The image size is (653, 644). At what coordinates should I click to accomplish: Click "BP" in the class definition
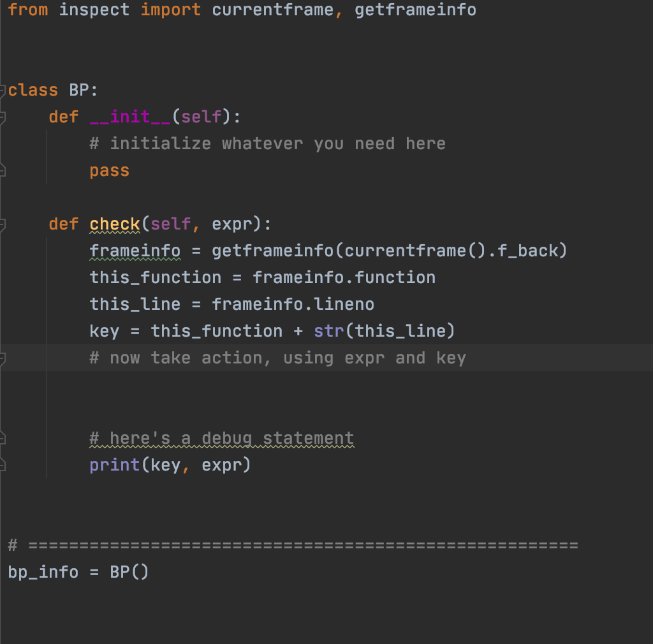click(x=79, y=90)
